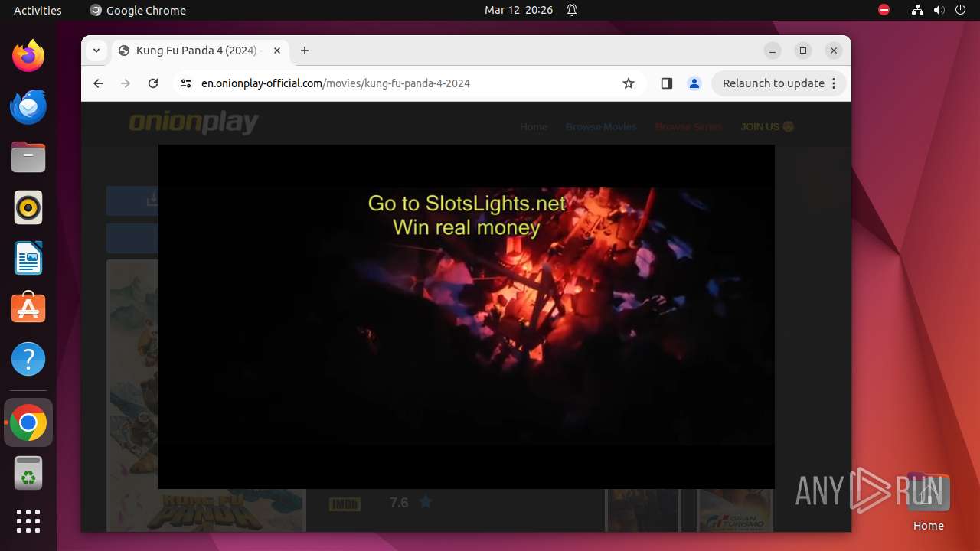Click the SlotsLights.net video ad overlay
This screenshot has width=980, height=551.
point(466,316)
